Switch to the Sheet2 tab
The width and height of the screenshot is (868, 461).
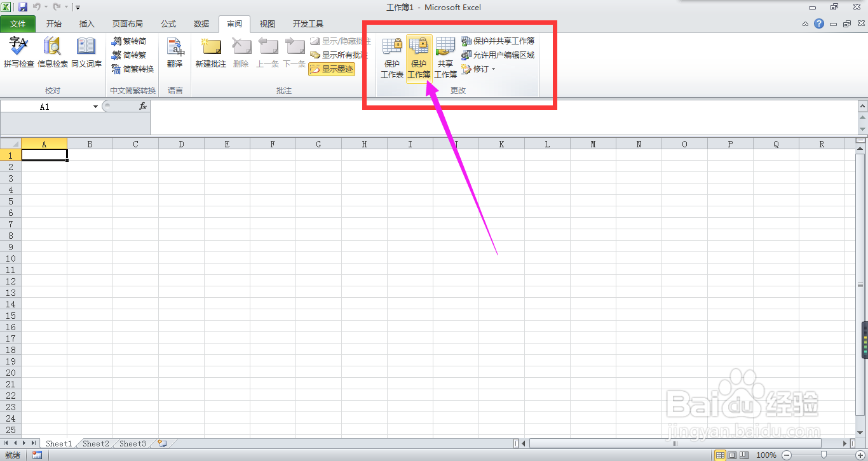pos(96,444)
